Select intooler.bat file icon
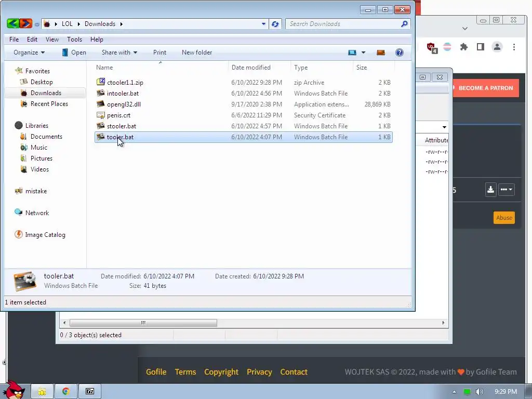The height and width of the screenshot is (399, 532). pyautogui.click(x=100, y=93)
